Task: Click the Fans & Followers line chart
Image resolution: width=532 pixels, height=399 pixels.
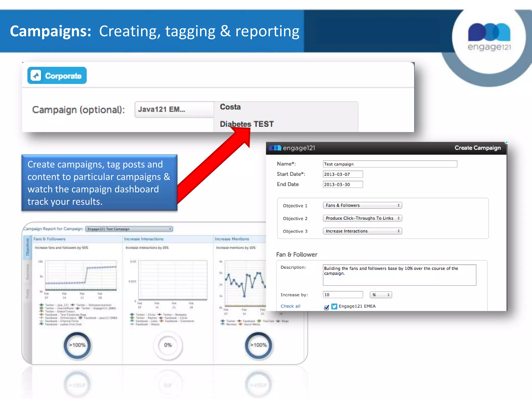Action: [x=81, y=275]
